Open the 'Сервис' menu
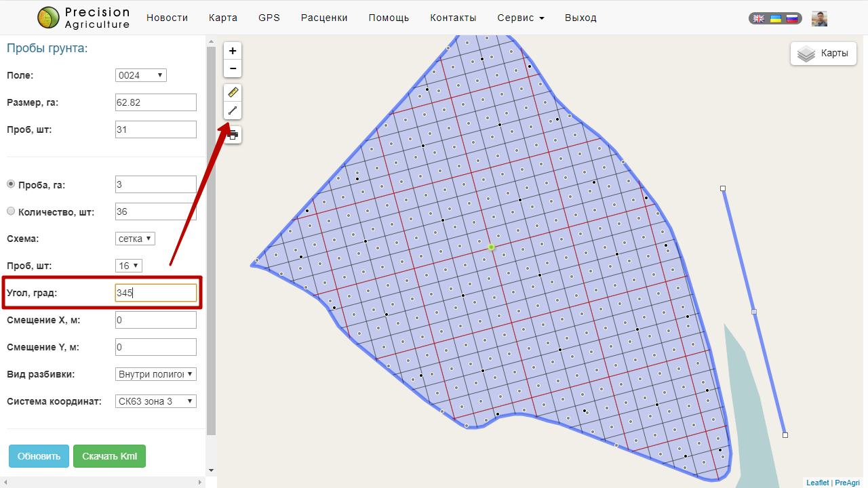 point(520,18)
